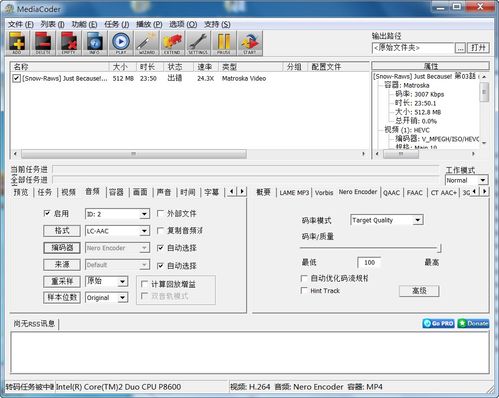The width and height of the screenshot is (499, 398).
Task: Open the INFO toolbar icon
Action: [95, 43]
